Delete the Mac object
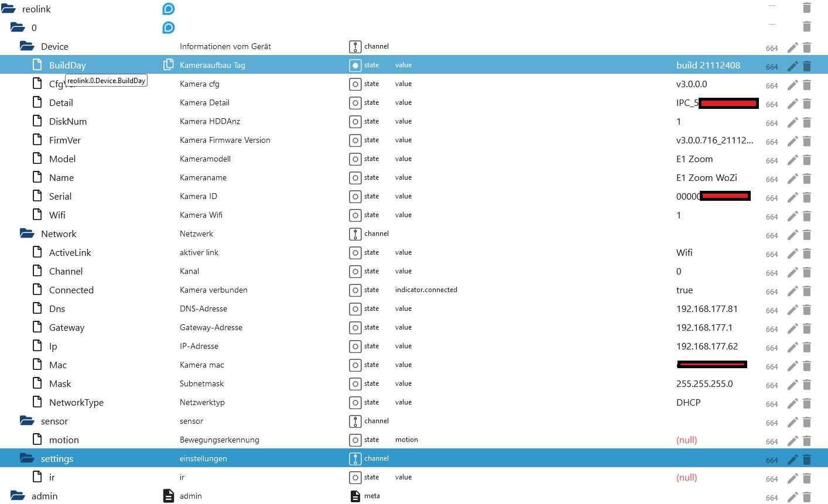The height and width of the screenshot is (504, 828). click(807, 366)
